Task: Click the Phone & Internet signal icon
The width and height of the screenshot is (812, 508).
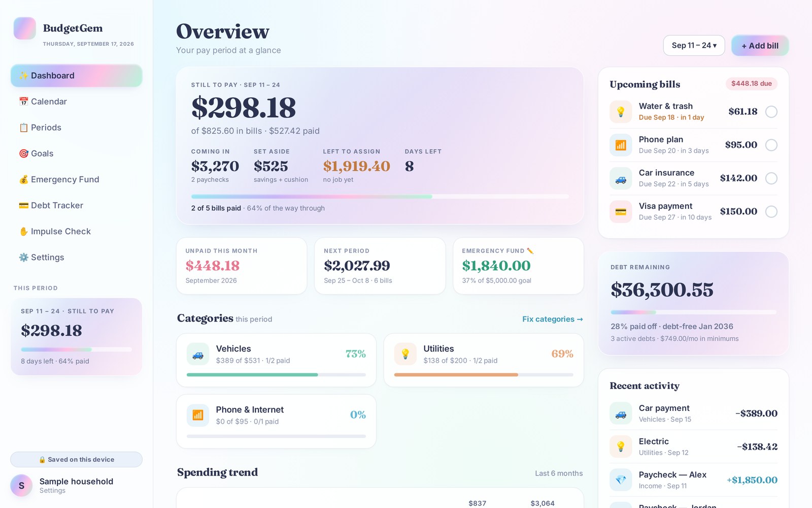Action: click(x=198, y=415)
